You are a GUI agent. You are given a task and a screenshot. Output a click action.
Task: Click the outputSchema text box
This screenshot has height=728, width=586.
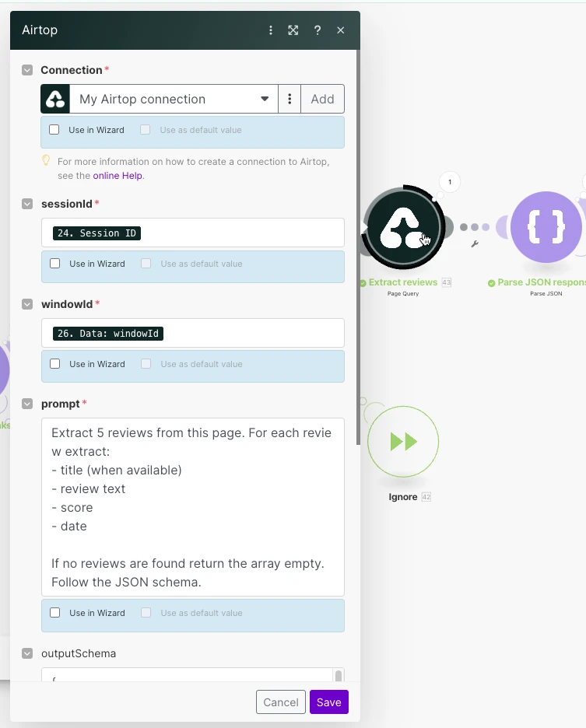(187, 675)
